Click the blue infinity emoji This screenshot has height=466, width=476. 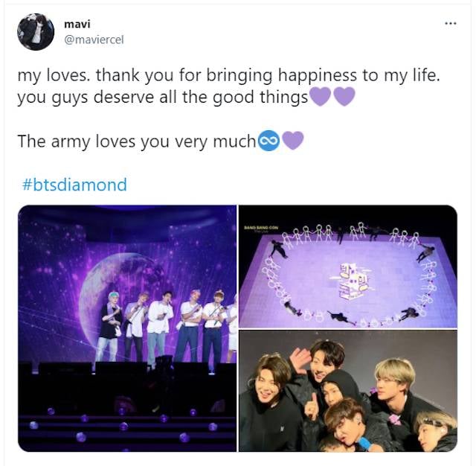click(268, 141)
